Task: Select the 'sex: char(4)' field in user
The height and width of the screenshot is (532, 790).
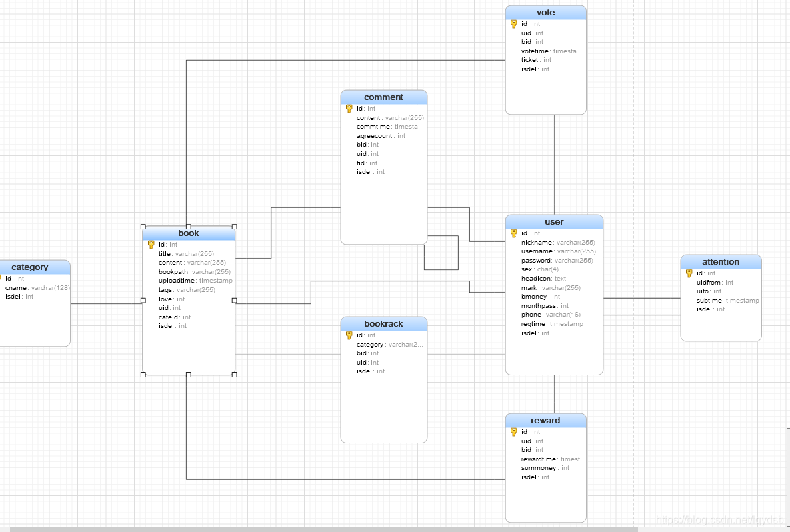Action: click(x=539, y=269)
